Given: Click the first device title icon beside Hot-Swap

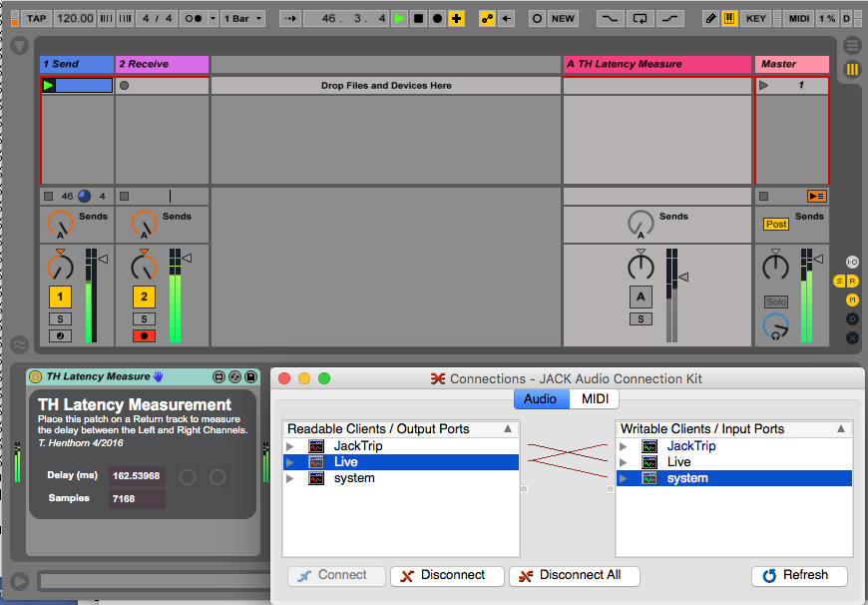Looking at the screenshot, I should (x=218, y=376).
